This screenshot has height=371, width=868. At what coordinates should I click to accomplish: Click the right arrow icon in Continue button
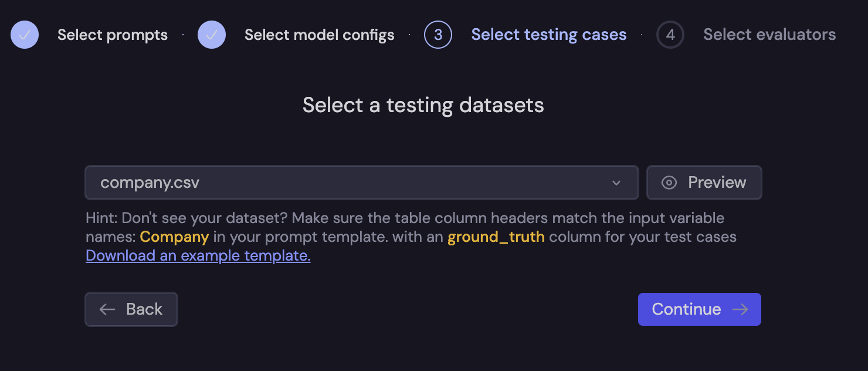tap(741, 309)
